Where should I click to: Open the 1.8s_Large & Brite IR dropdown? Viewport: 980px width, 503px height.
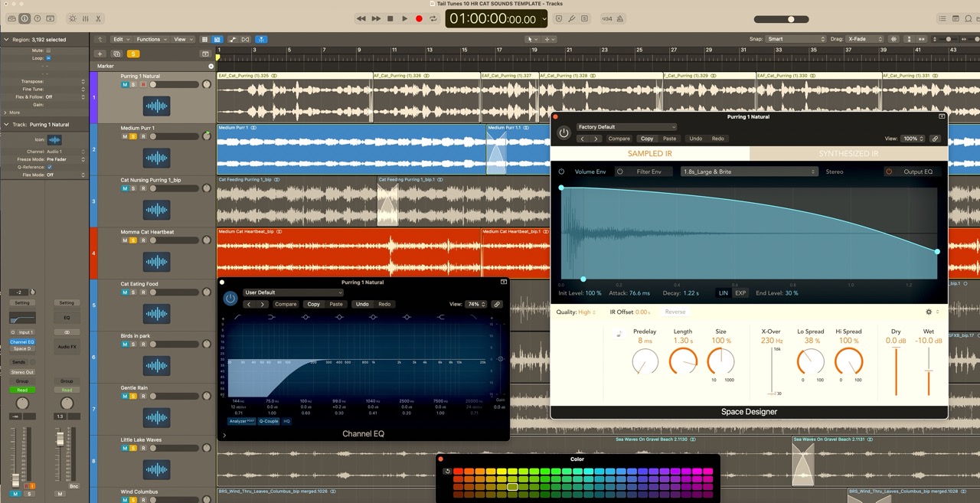(750, 171)
